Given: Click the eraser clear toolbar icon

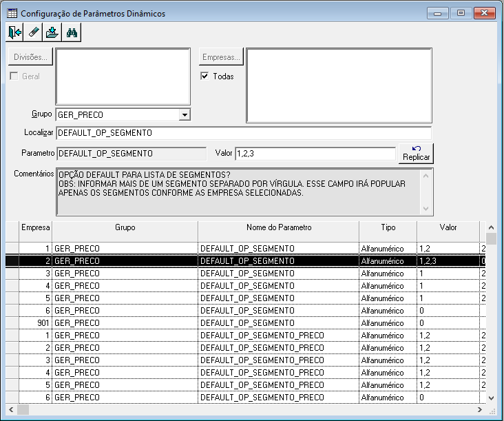Looking at the screenshot, I should [x=34, y=32].
